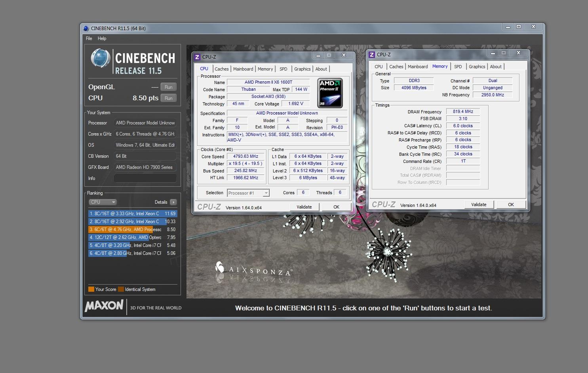Click the Bus Speed value 245.82 MHz
The height and width of the screenshot is (373, 588).
245,171
